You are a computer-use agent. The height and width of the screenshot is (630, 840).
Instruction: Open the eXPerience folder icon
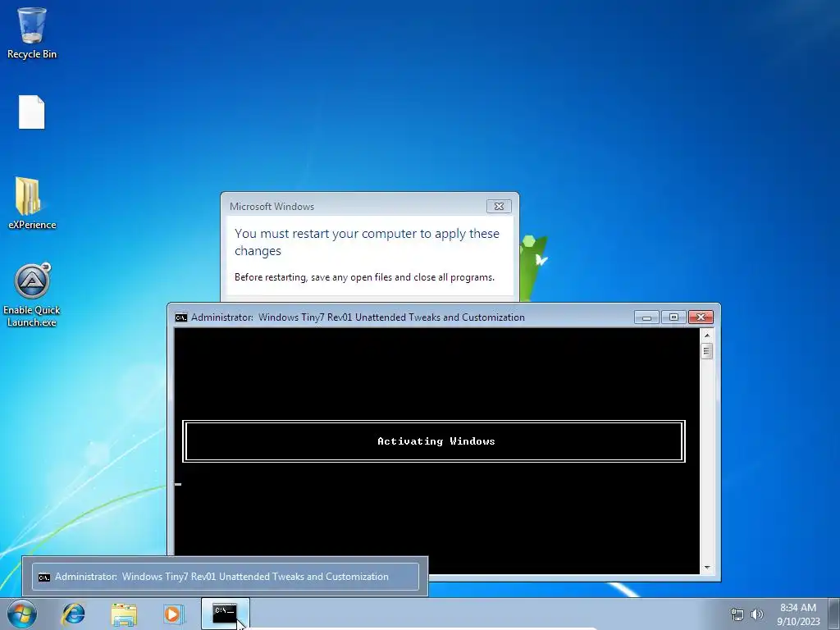pos(32,203)
